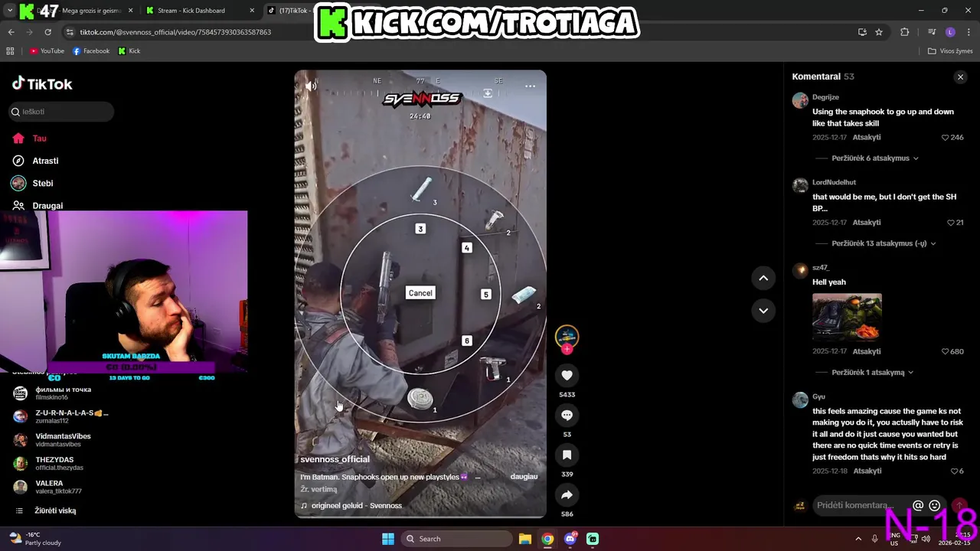Open the Kick bookmark
980x551 pixels.
coord(129,51)
